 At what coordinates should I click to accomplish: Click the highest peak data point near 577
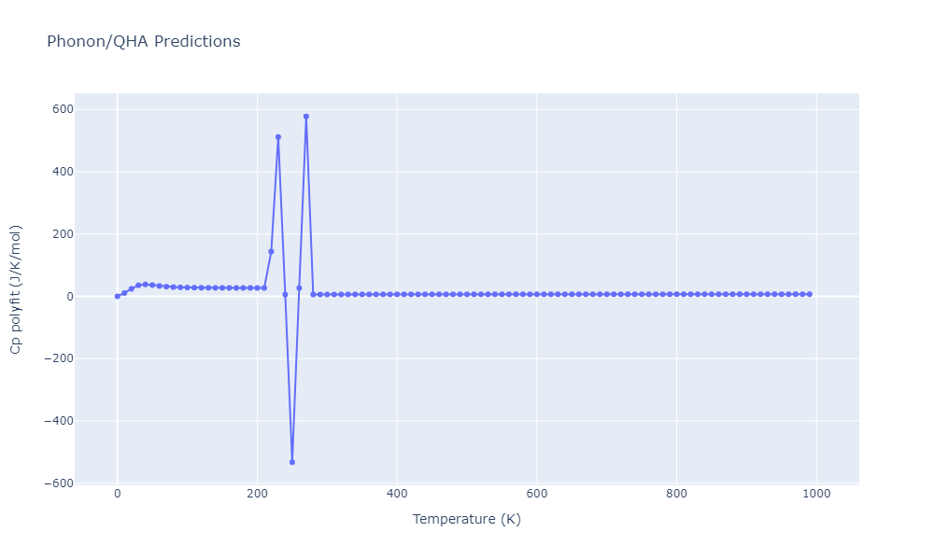point(305,117)
